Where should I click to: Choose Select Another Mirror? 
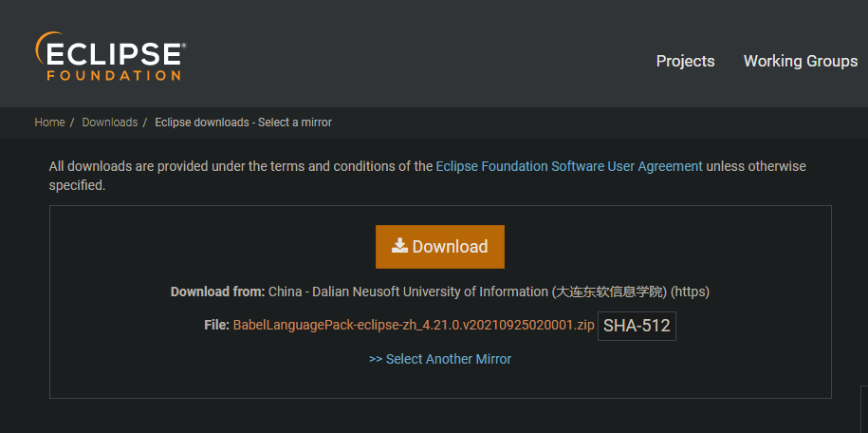(x=440, y=359)
